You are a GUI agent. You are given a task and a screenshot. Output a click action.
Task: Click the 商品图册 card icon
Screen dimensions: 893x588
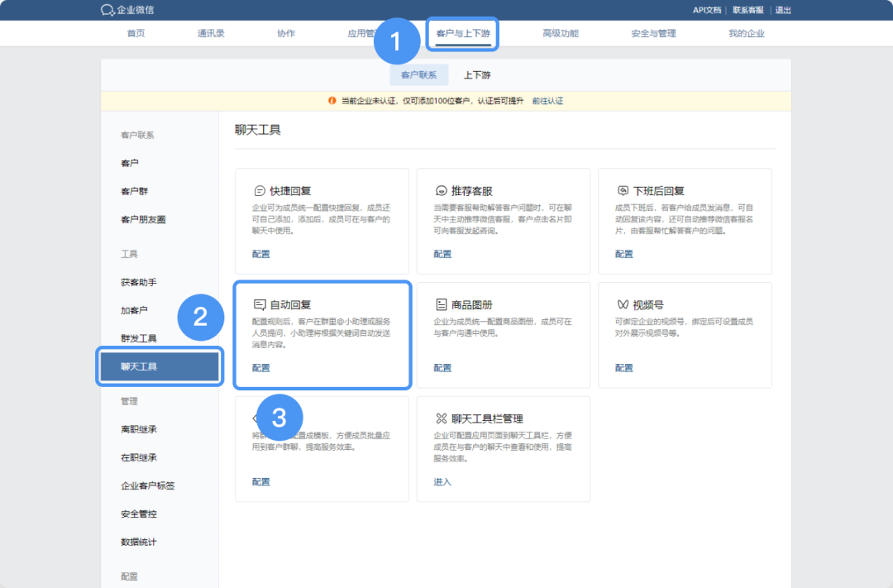tap(442, 304)
